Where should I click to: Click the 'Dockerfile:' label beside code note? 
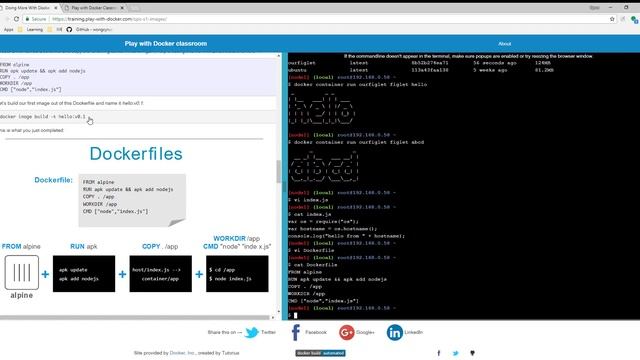[53, 180]
